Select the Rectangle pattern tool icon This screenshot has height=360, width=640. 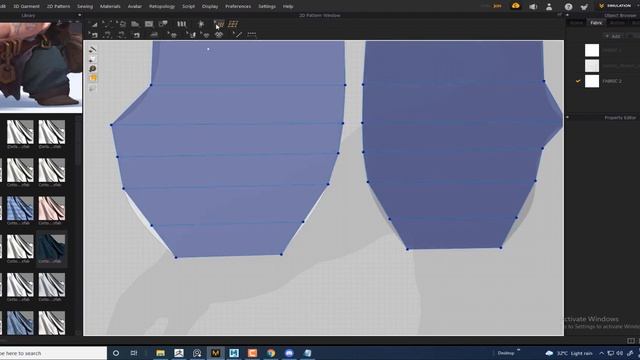pos(149,24)
